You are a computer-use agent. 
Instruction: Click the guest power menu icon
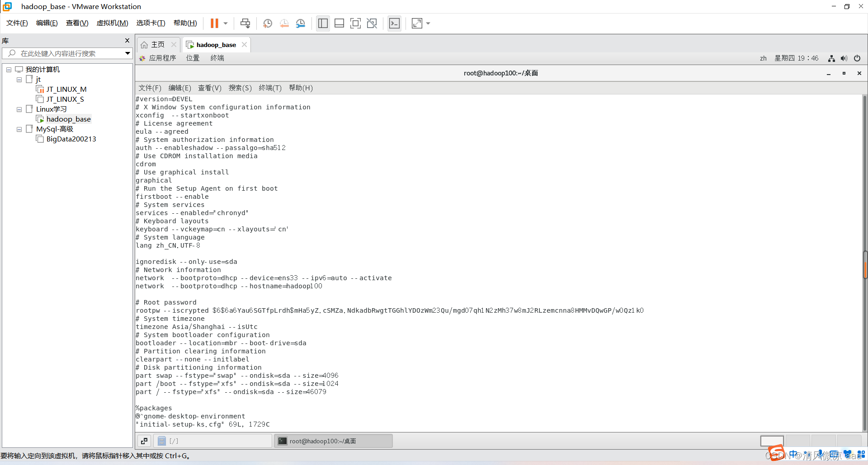(857, 58)
